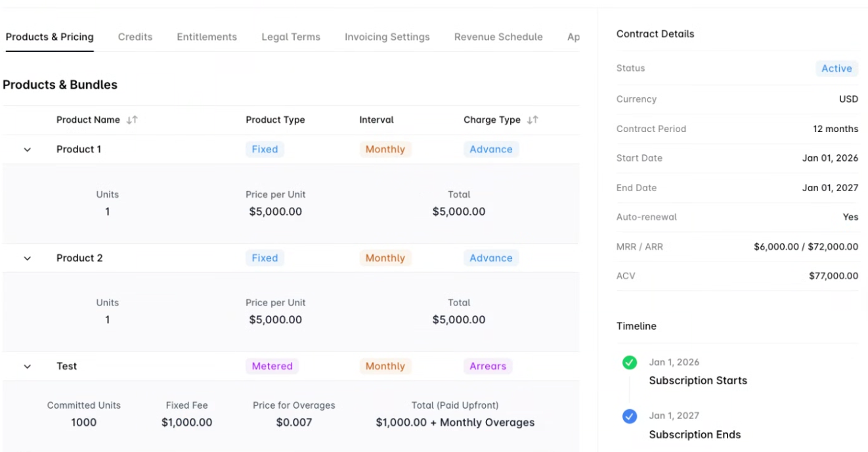Screen dimensions: 868x452
Task: Click the Monthly badge on Product 2
Action: tap(385, 258)
